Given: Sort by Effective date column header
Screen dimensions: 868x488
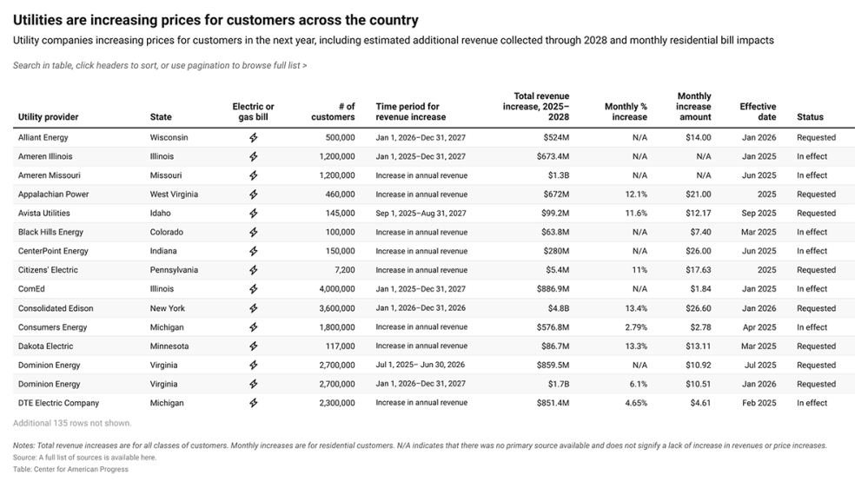Looking at the screenshot, I should click(x=758, y=112).
